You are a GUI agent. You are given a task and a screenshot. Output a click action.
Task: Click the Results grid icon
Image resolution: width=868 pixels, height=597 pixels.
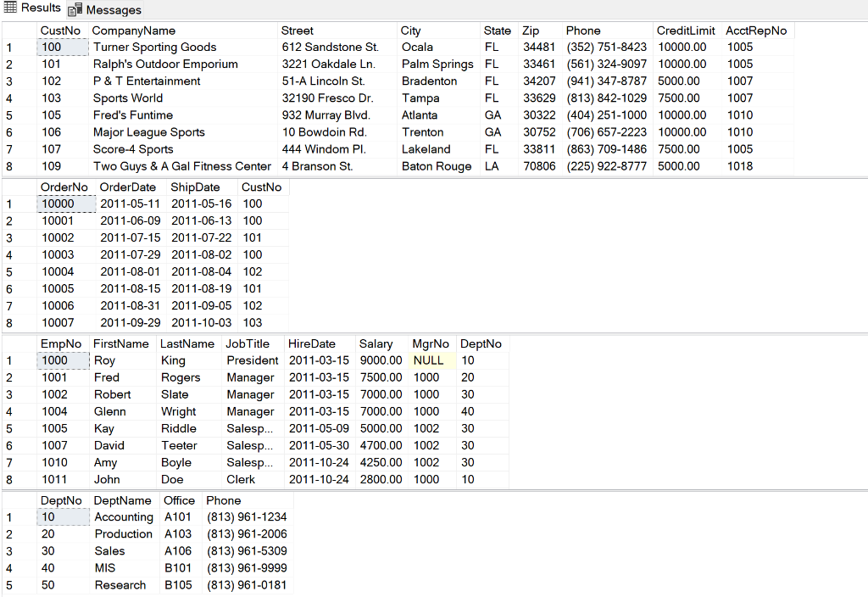pos(10,8)
